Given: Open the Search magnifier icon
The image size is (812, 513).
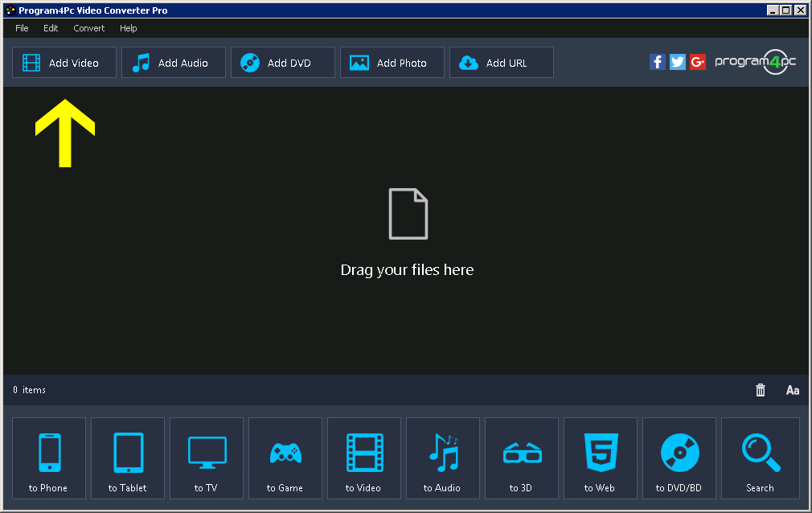Looking at the screenshot, I should (x=759, y=458).
